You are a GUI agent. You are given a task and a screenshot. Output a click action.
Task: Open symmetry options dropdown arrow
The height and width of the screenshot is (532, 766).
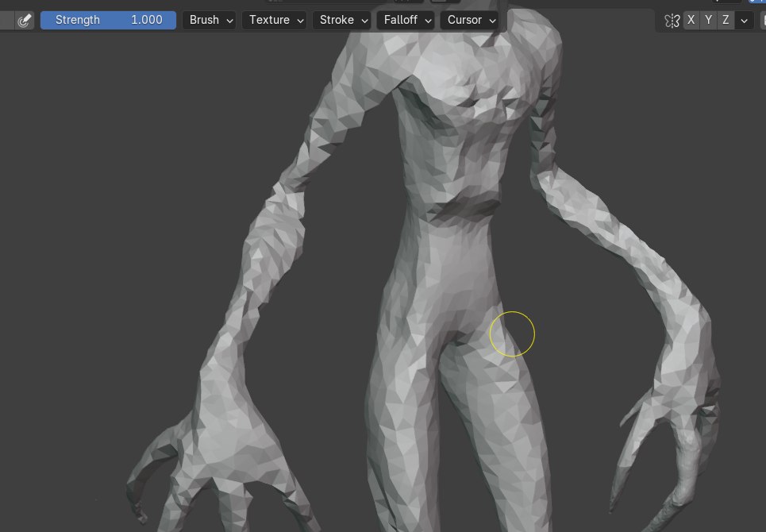pyautogui.click(x=744, y=21)
